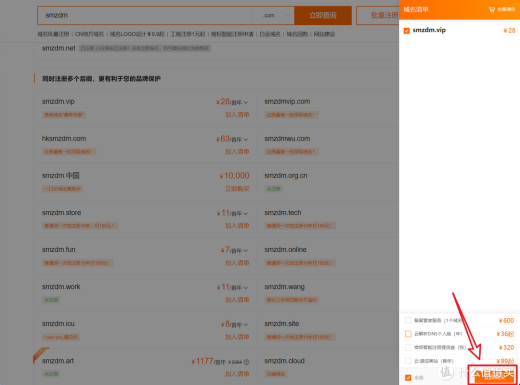Click the orange ribbon badge on smzdm.art

tap(40, 354)
